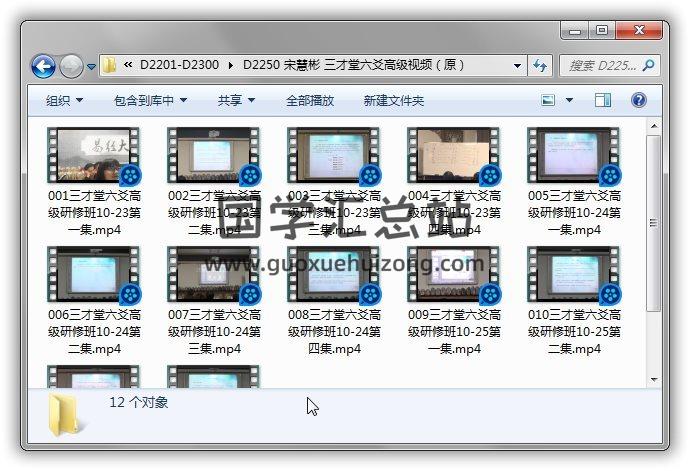This screenshot has width=690, height=471.
Task: Click the vertical scrollbar in file list
Action: pos(653,220)
